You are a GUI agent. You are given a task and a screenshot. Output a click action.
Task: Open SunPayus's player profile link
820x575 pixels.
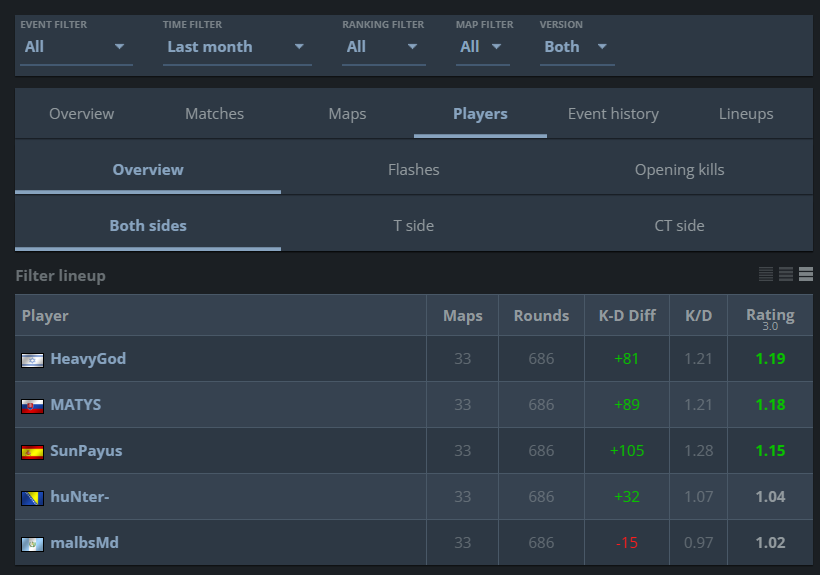pos(86,451)
